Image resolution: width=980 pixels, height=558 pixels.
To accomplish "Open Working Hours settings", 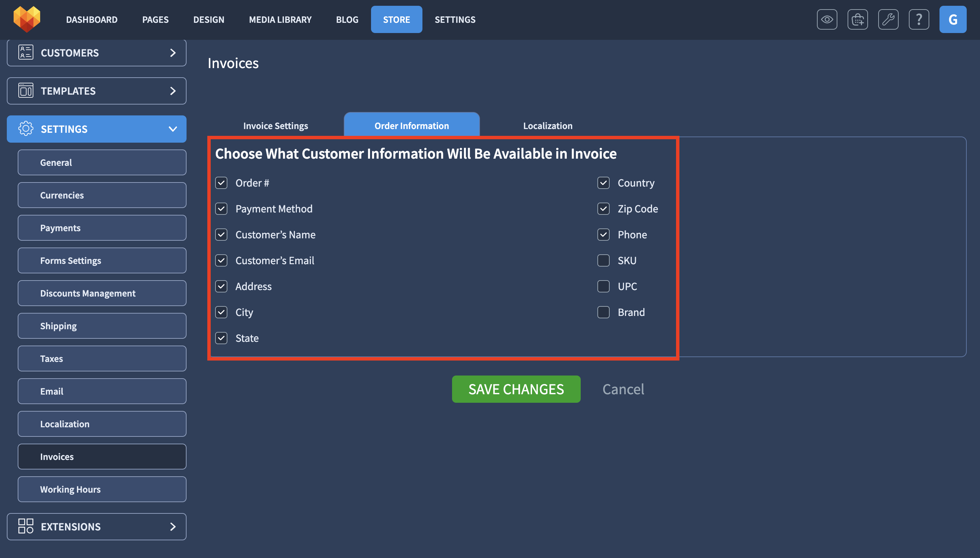I will coord(102,490).
